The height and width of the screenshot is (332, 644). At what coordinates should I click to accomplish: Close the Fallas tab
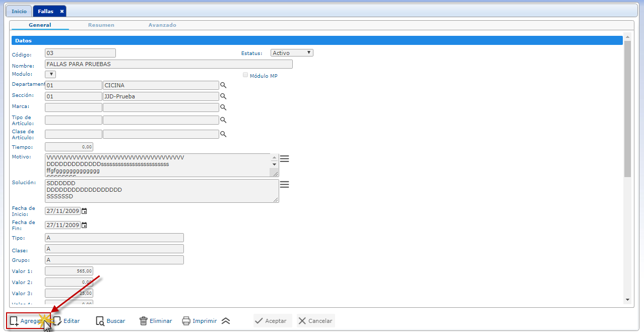[61, 11]
